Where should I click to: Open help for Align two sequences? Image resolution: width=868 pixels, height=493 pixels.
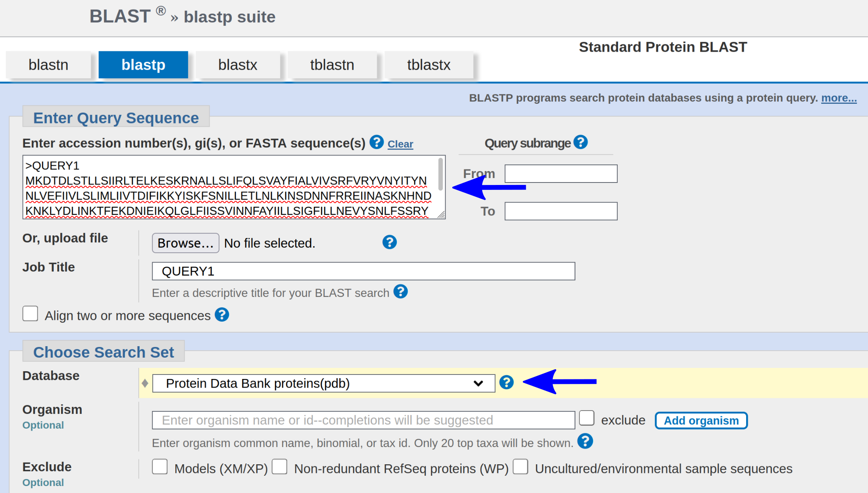coord(222,315)
